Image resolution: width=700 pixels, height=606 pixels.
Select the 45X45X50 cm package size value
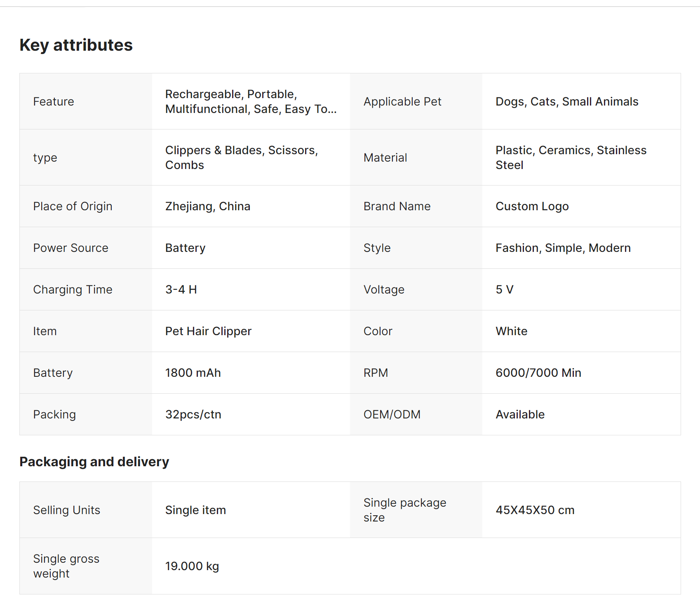(535, 510)
